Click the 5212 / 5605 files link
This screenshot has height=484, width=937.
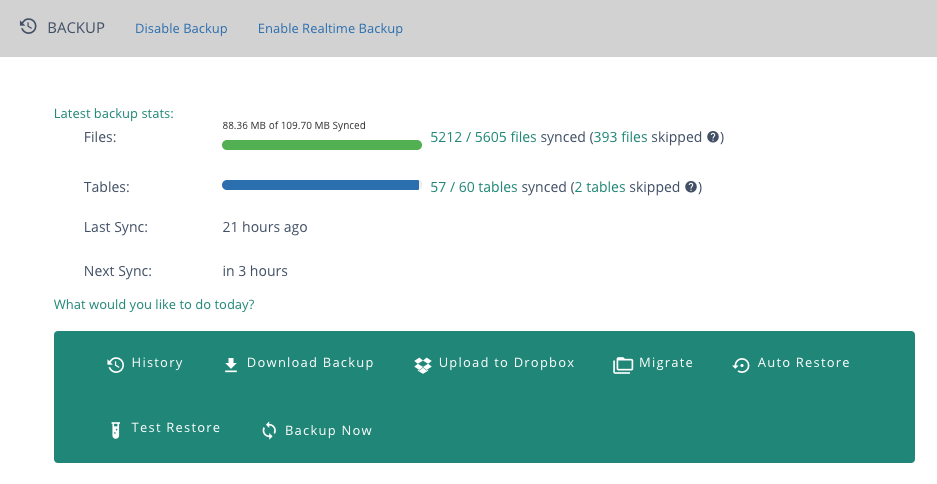click(483, 137)
